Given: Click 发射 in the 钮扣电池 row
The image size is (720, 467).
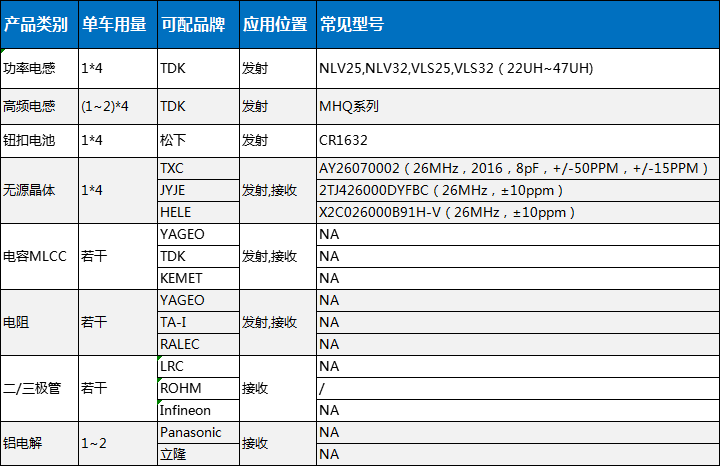Looking at the screenshot, I should click(x=278, y=141).
